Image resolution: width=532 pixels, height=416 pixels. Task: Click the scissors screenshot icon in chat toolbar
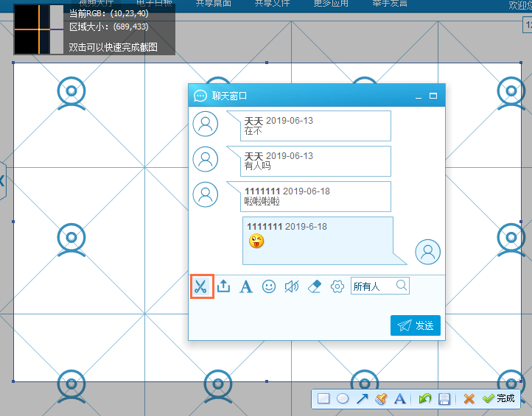202,286
